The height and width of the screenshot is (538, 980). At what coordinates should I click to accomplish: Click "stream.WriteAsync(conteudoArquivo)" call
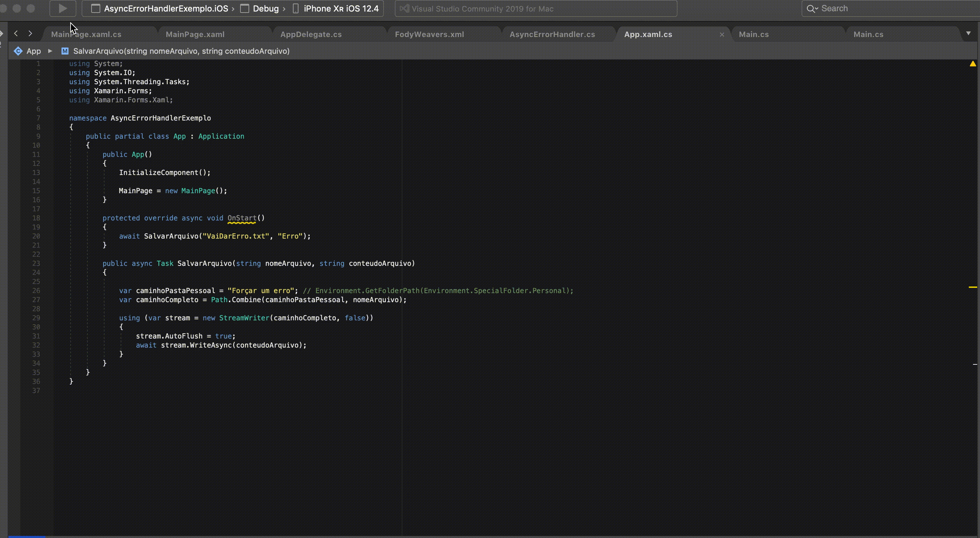pyautogui.click(x=232, y=345)
